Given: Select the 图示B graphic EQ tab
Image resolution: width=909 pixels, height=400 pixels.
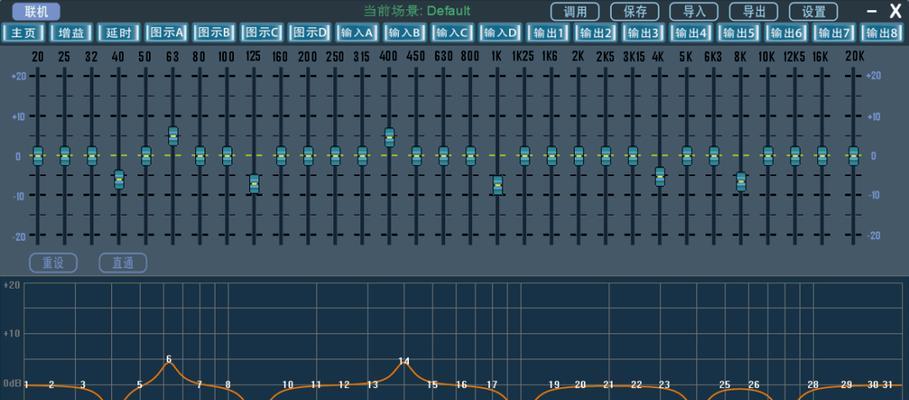Looking at the screenshot, I should 214,33.
